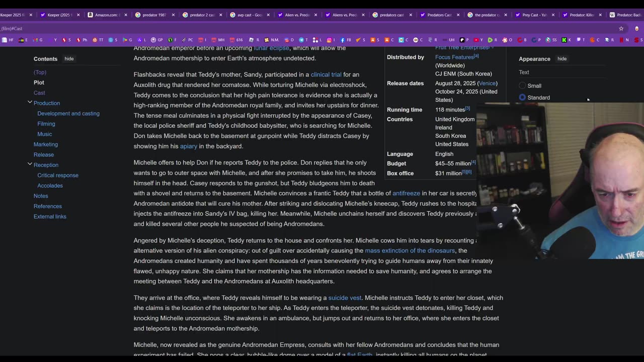Open the Venice link in release dates
The width and height of the screenshot is (644, 362).
487,83
